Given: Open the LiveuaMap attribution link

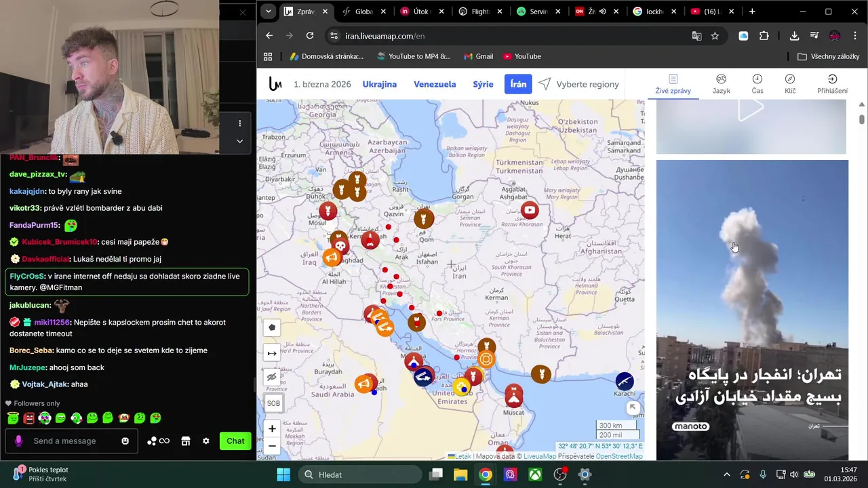Looking at the screenshot, I should [x=540, y=456].
